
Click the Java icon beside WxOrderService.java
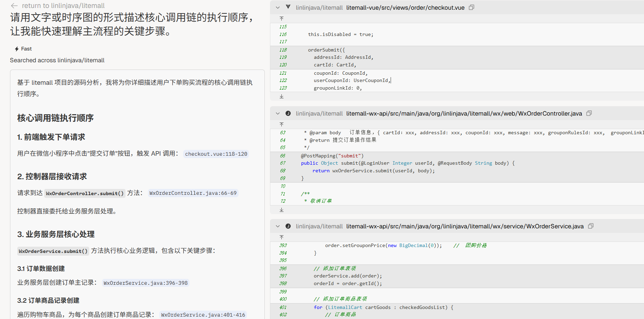288,226
